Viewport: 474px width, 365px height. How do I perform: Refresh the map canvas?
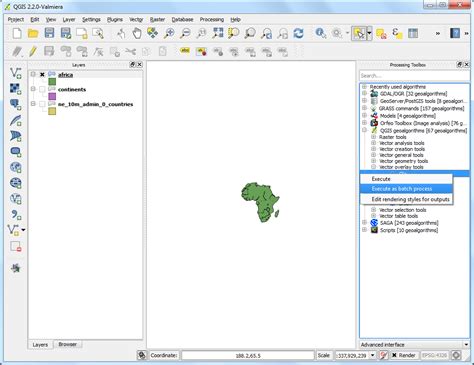click(x=298, y=33)
